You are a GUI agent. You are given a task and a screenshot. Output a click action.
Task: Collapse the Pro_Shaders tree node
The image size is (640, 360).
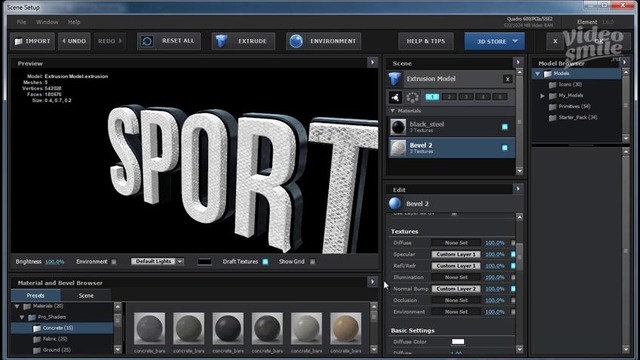22,317
